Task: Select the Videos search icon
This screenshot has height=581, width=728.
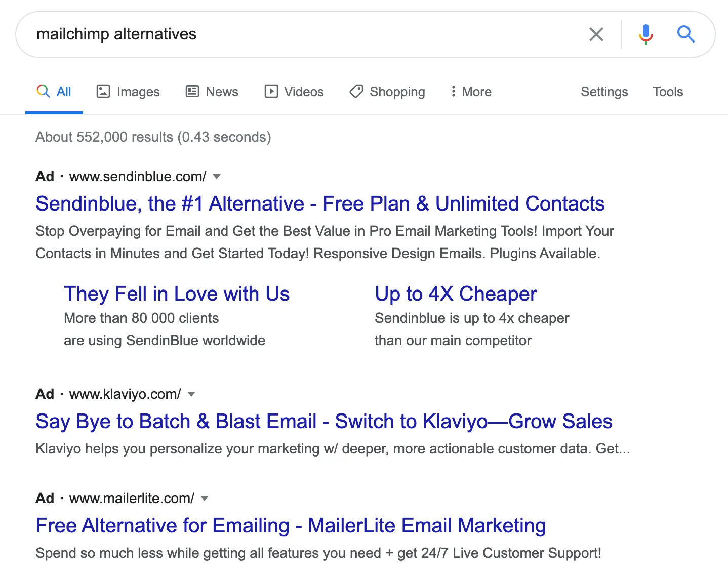Action: coord(271,91)
